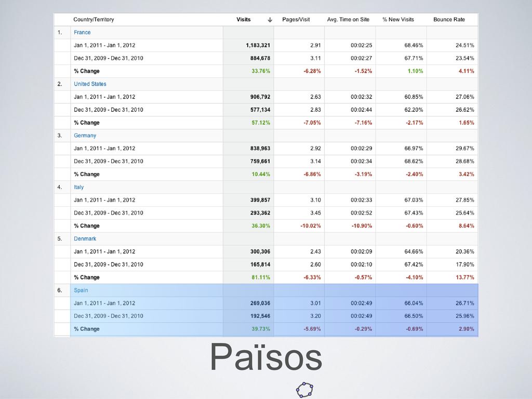The width and height of the screenshot is (532, 399).
Task: Click United States avg time 00:02:44
Action: pyautogui.click(x=362, y=110)
